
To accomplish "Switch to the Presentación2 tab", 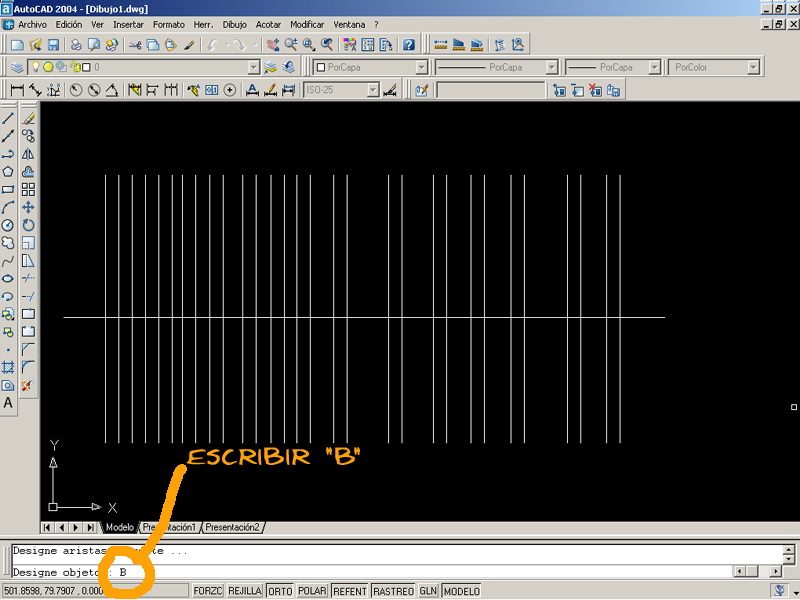I will pyautogui.click(x=232, y=528).
